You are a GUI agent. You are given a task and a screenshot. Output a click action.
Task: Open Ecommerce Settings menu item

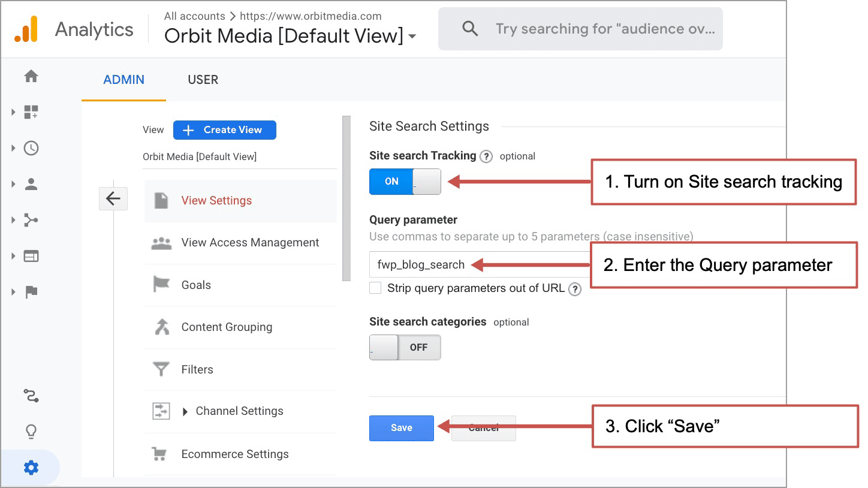point(240,454)
